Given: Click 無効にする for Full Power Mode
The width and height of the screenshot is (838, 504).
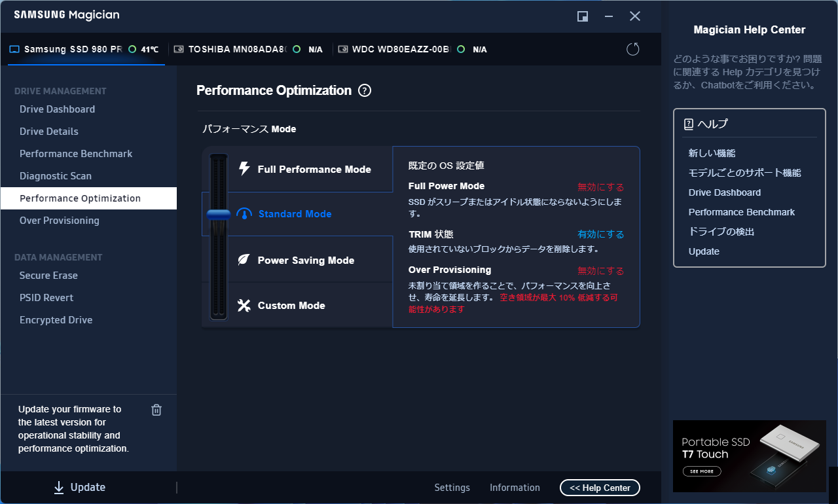Looking at the screenshot, I should [600, 187].
